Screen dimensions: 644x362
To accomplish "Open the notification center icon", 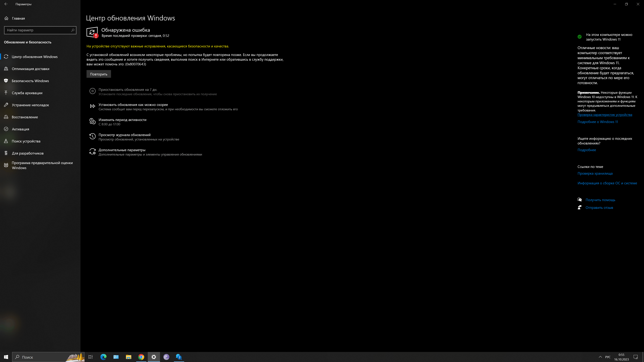I will coord(636,357).
